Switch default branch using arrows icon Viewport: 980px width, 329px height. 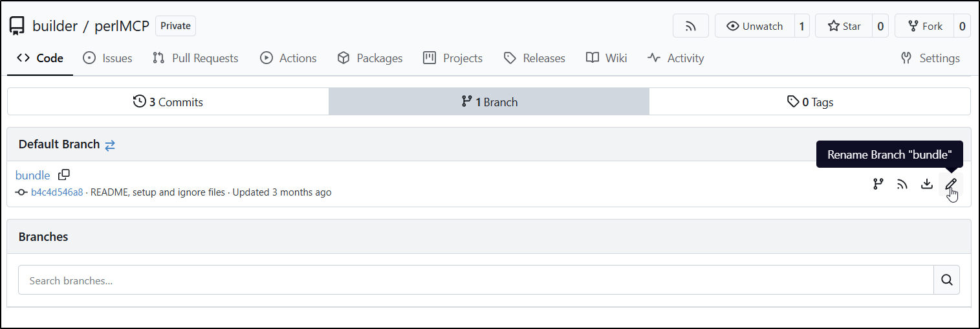pyautogui.click(x=110, y=145)
